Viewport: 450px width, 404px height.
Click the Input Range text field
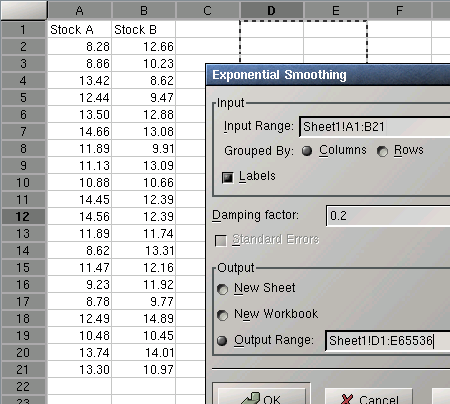tap(375, 127)
